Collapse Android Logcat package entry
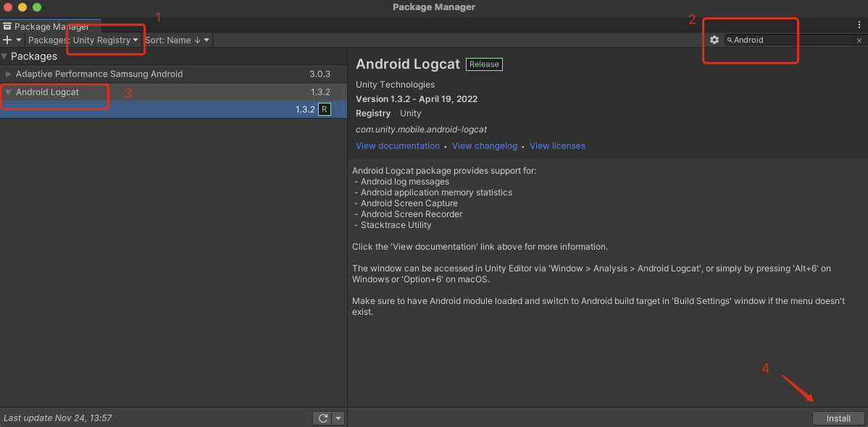The width and height of the screenshot is (868, 427). click(x=8, y=93)
